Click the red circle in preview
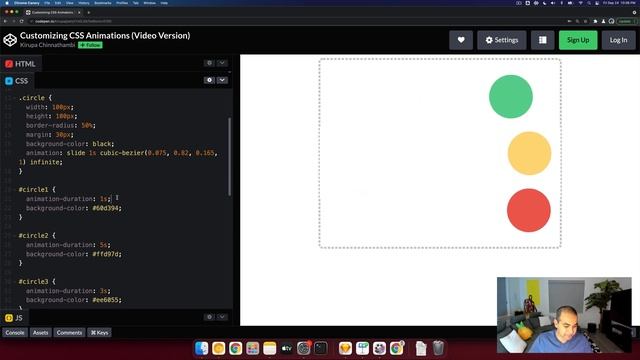 [529, 210]
